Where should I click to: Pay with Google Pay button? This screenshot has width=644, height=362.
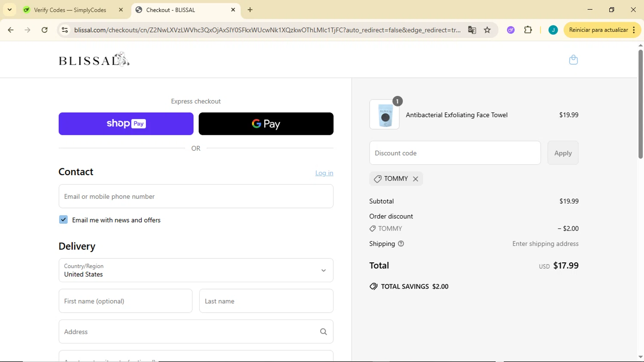tap(266, 124)
